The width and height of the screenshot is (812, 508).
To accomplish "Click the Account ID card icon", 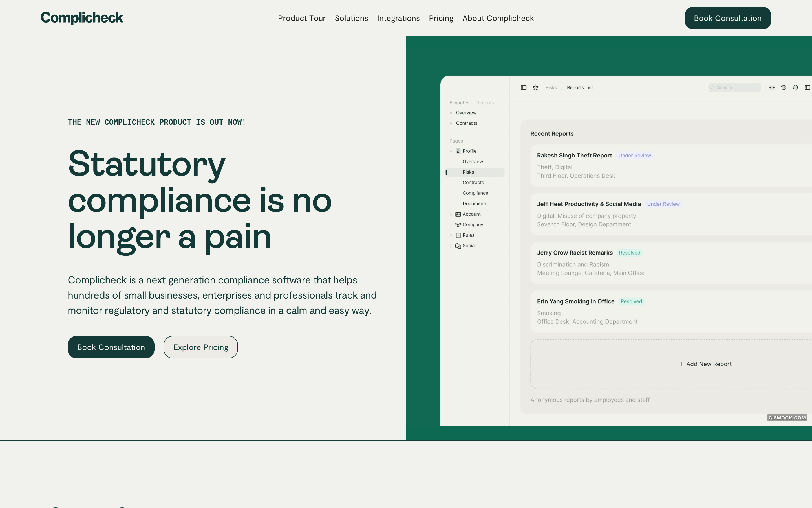I will pos(458,214).
